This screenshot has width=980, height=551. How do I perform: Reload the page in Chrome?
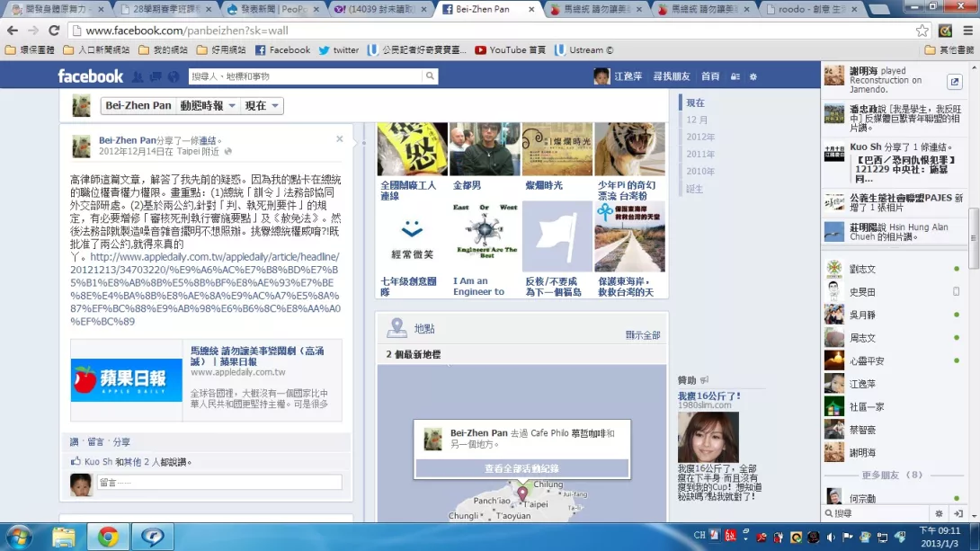(x=54, y=30)
